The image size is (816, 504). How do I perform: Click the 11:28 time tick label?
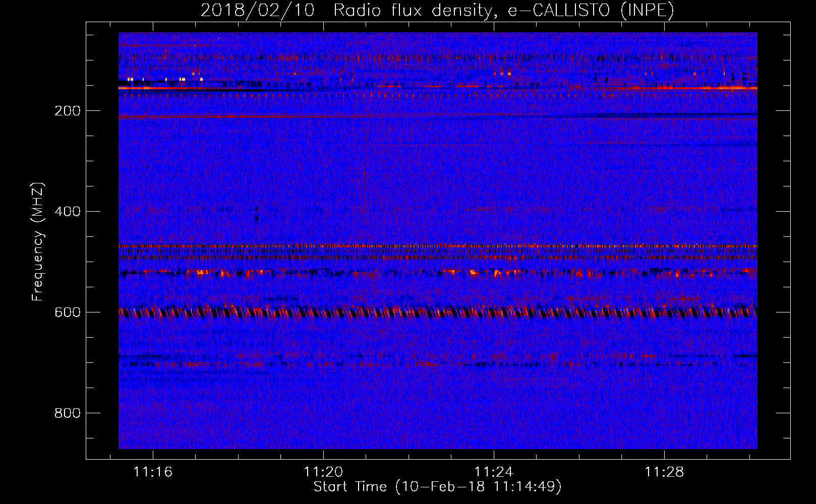(x=665, y=472)
